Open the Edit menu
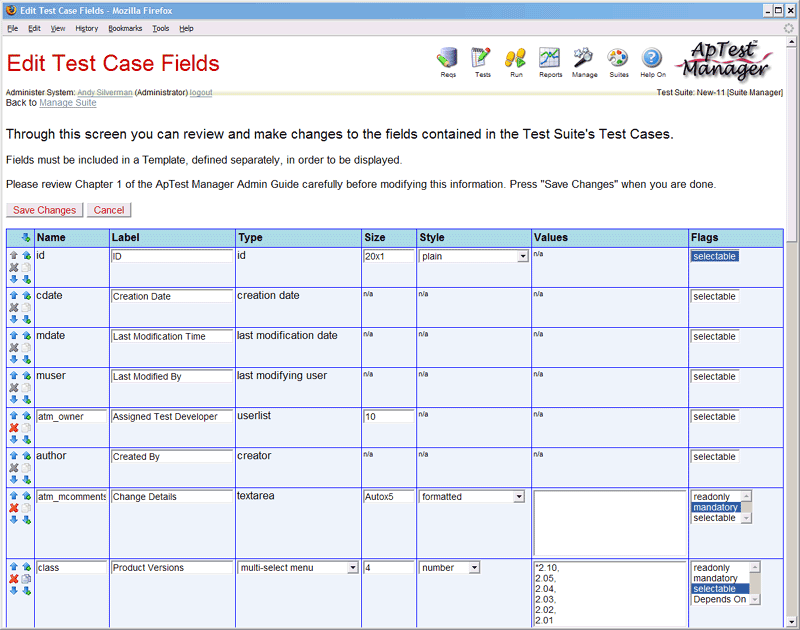Viewport: 800px width, 630px height. coord(34,28)
